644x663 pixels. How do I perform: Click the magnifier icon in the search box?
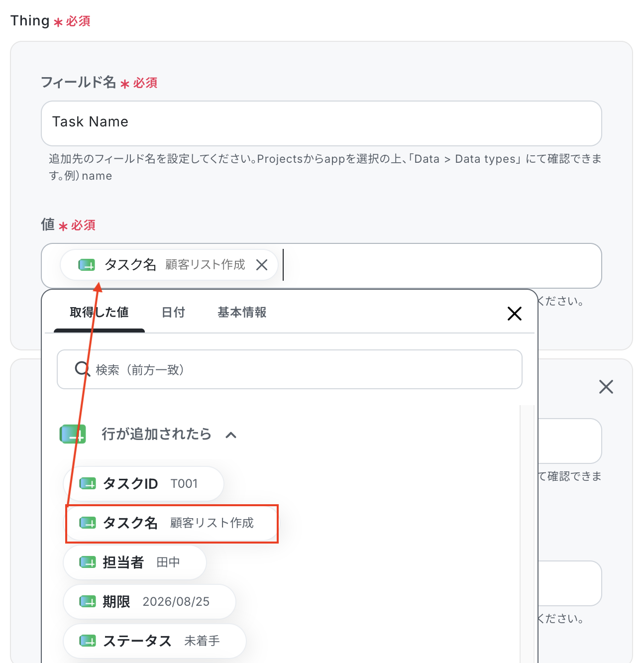82,369
